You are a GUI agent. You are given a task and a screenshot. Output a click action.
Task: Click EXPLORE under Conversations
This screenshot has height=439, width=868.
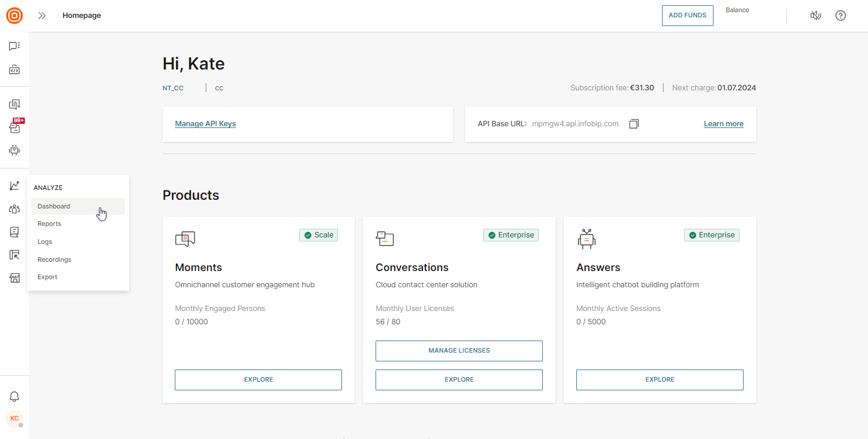(x=459, y=380)
